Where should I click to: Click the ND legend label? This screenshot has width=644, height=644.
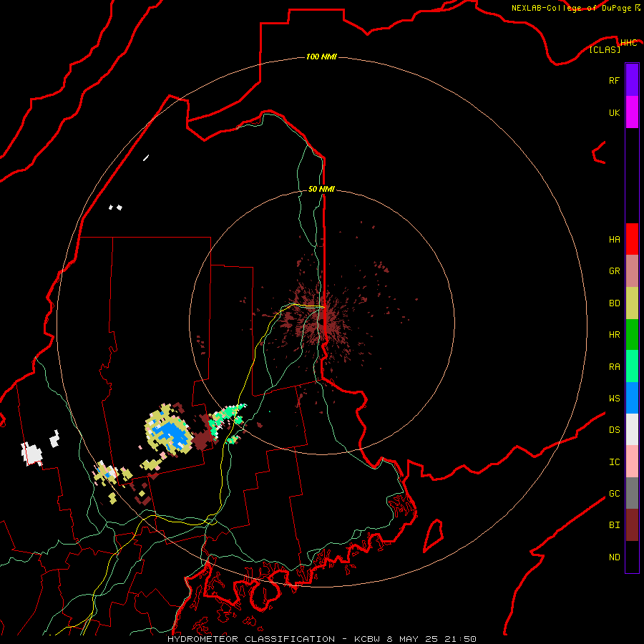(x=614, y=557)
